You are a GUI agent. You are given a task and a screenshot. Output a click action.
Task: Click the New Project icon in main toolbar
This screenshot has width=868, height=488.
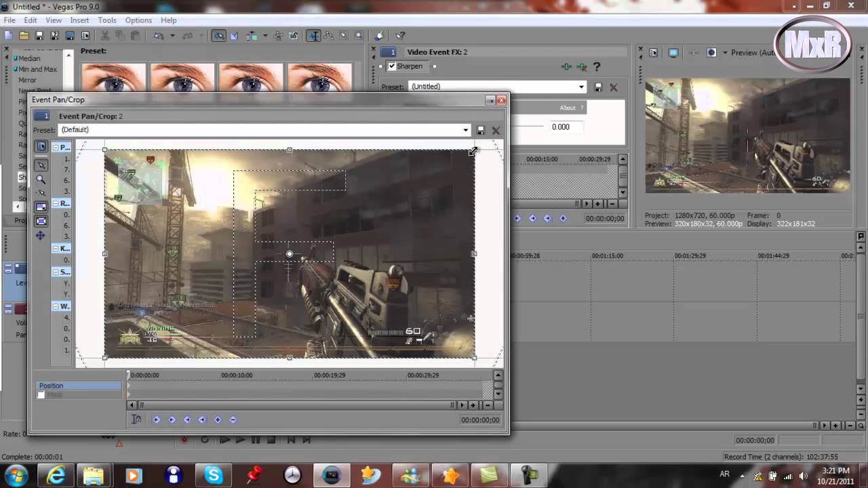click(x=9, y=36)
